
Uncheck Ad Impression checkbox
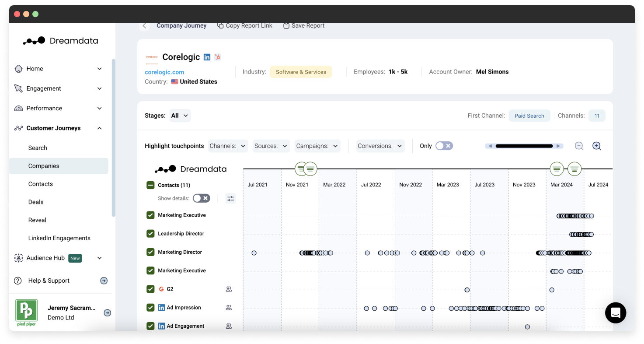click(150, 308)
